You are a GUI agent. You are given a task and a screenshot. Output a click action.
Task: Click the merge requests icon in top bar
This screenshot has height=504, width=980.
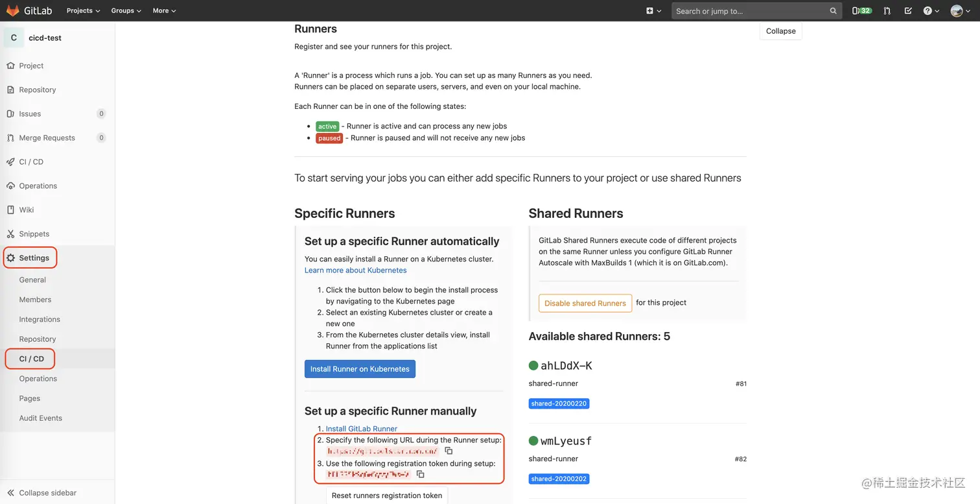pyautogui.click(x=887, y=10)
